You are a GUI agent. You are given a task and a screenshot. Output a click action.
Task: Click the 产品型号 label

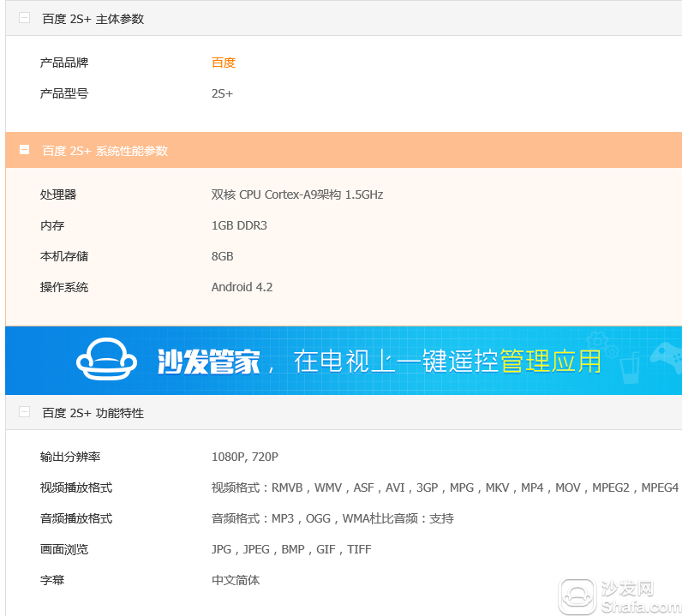click(x=64, y=93)
